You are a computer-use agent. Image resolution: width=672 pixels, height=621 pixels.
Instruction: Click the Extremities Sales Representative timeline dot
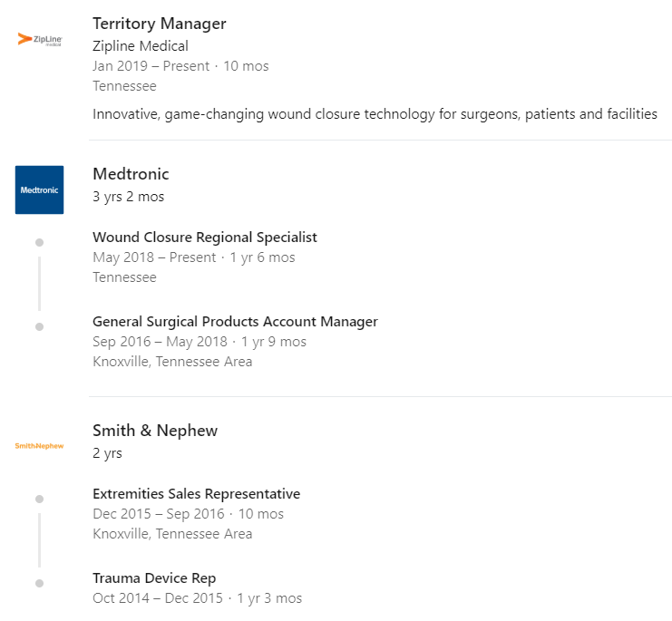[39, 499]
